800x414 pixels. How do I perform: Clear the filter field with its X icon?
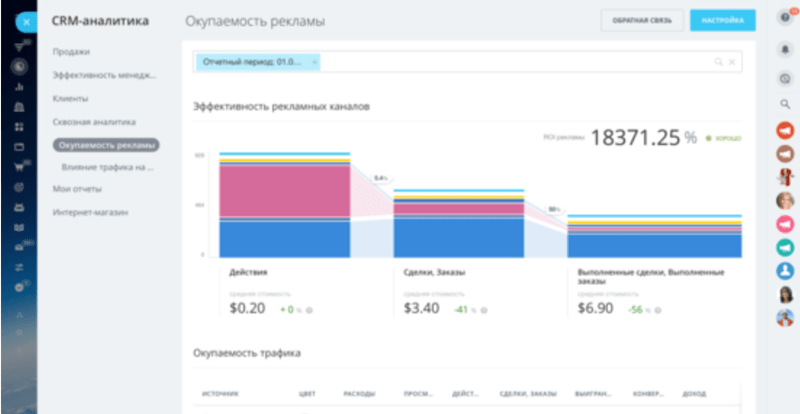(732, 62)
